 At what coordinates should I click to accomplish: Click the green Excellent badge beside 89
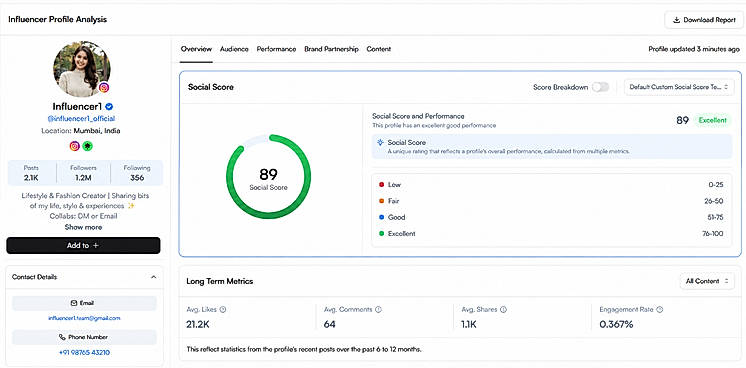click(x=713, y=120)
